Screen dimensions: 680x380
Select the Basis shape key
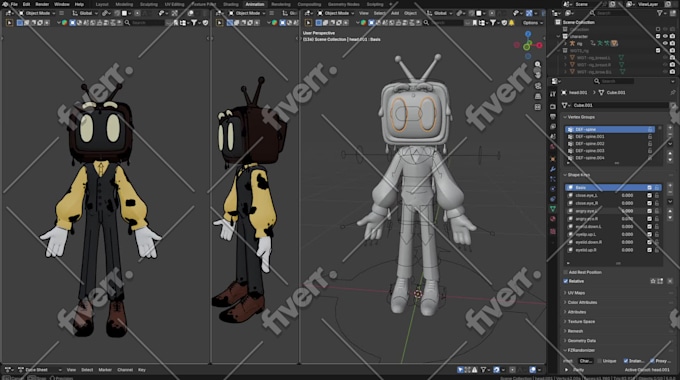(x=613, y=187)
